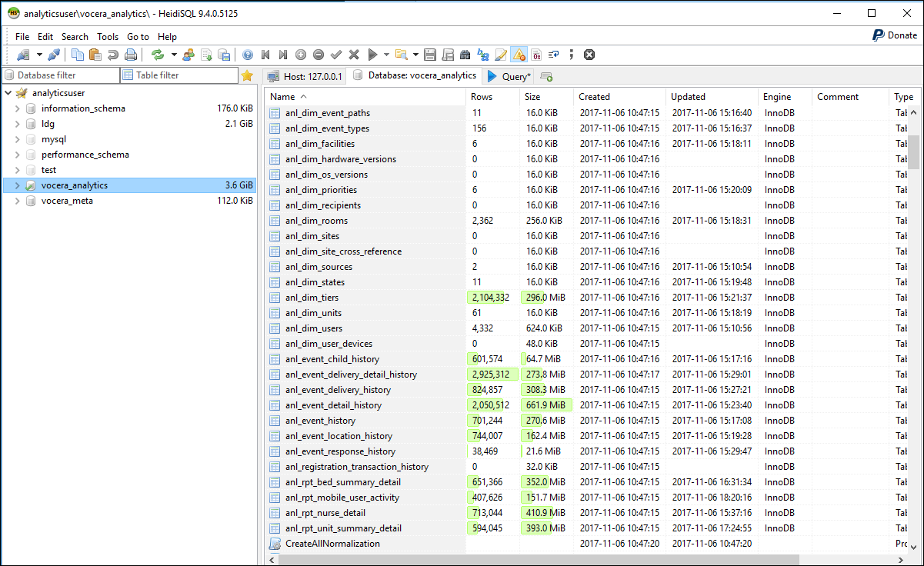Select Database: vocera_analytics tab
Image resolution: width=924 pixels, height=566 pixels.
pos(414,75)
